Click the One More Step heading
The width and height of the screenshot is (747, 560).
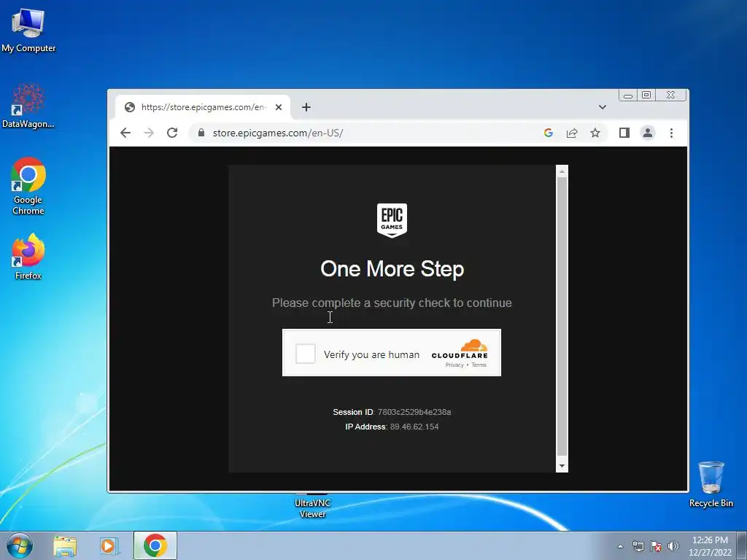point(392,269)
